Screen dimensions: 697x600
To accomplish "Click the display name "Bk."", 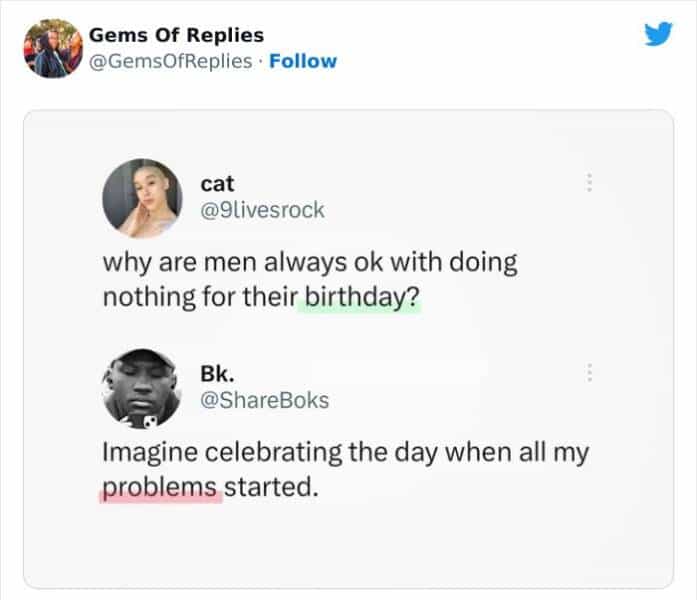I will pyautogui.click(x=216, y=373).
